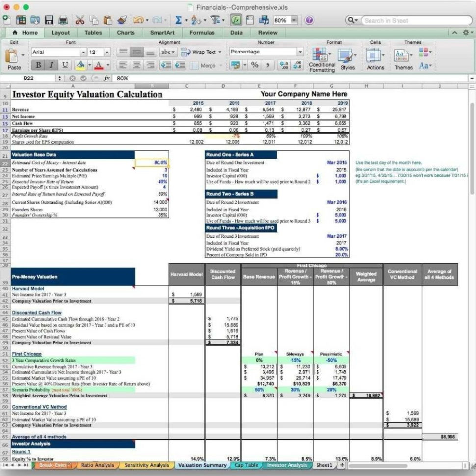Toggle Italic formatting

(52, 65)
